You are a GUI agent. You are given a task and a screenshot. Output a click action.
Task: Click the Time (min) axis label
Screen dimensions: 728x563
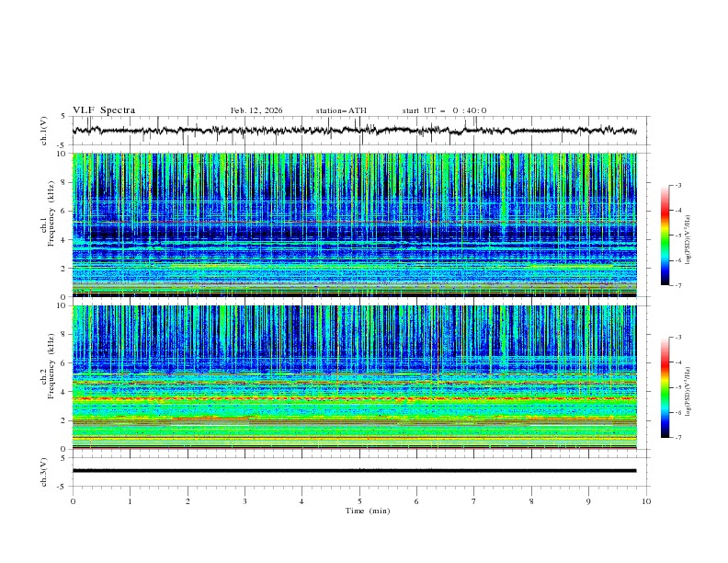click(367, 511)
